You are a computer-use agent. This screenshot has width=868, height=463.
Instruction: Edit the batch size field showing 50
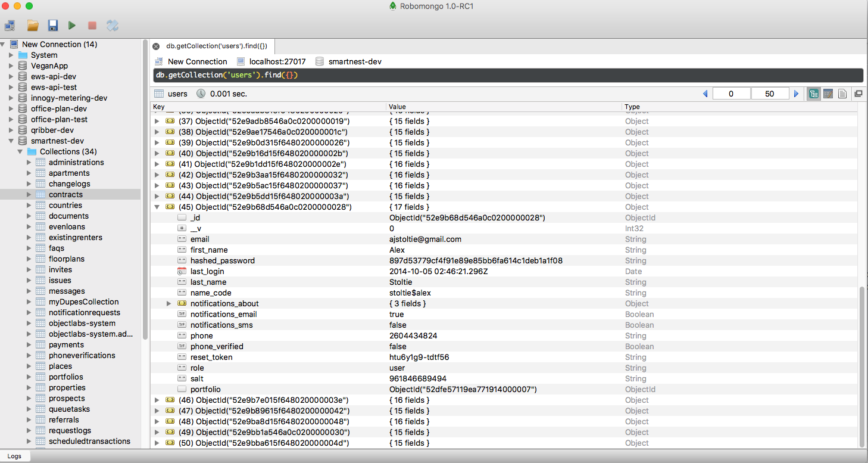click(770, 94)
